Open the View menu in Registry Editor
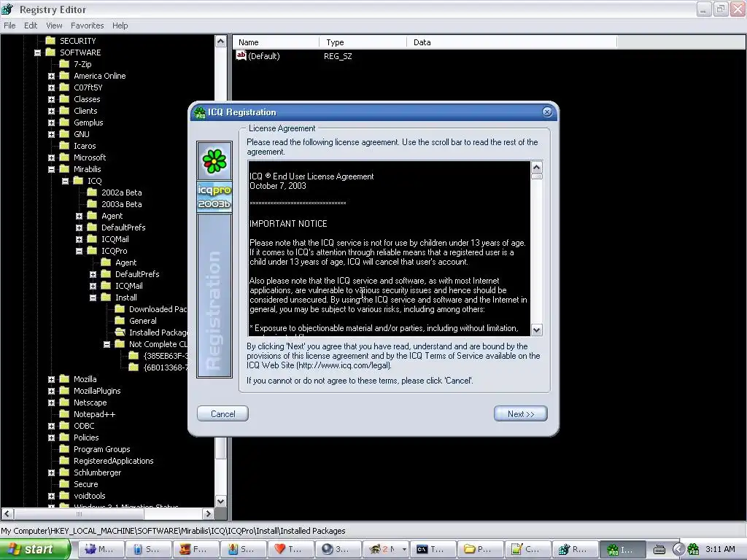This screenshot has height=560, width=747. point(54,26)
